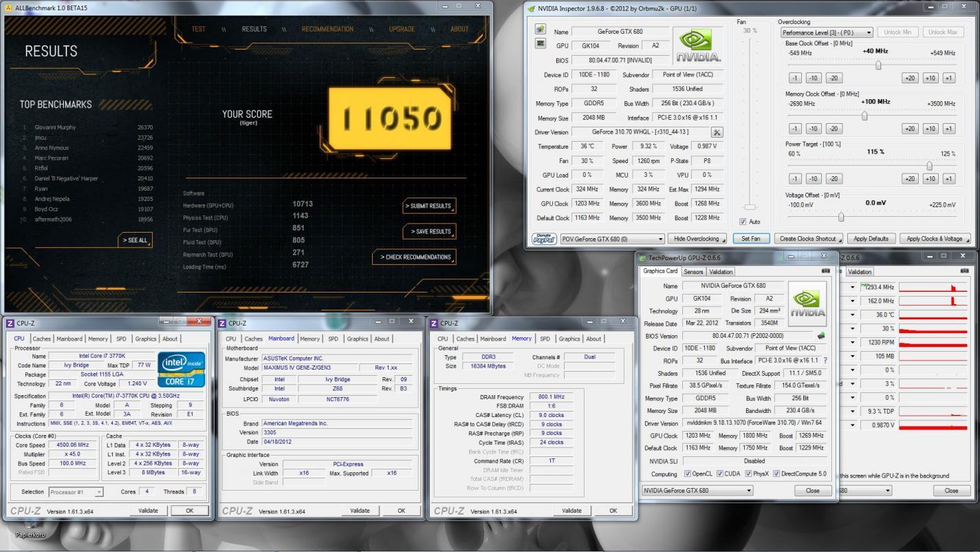Switch to Validation tab in front GPU-Z window

720,271
